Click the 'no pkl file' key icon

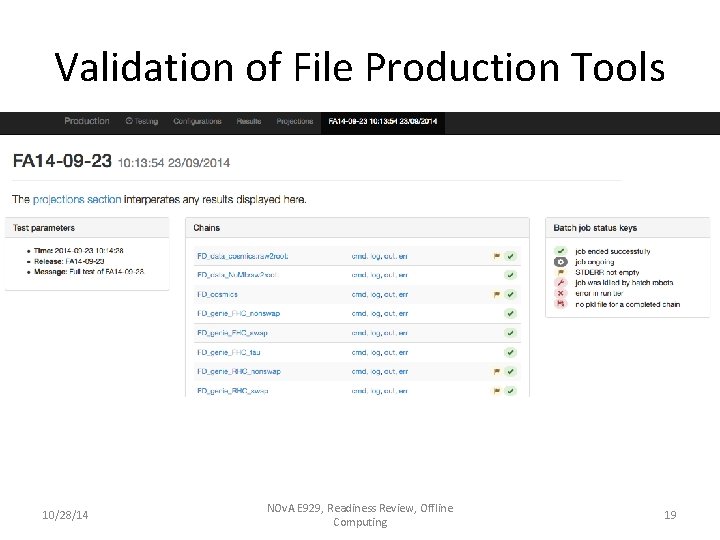[560, 304]
